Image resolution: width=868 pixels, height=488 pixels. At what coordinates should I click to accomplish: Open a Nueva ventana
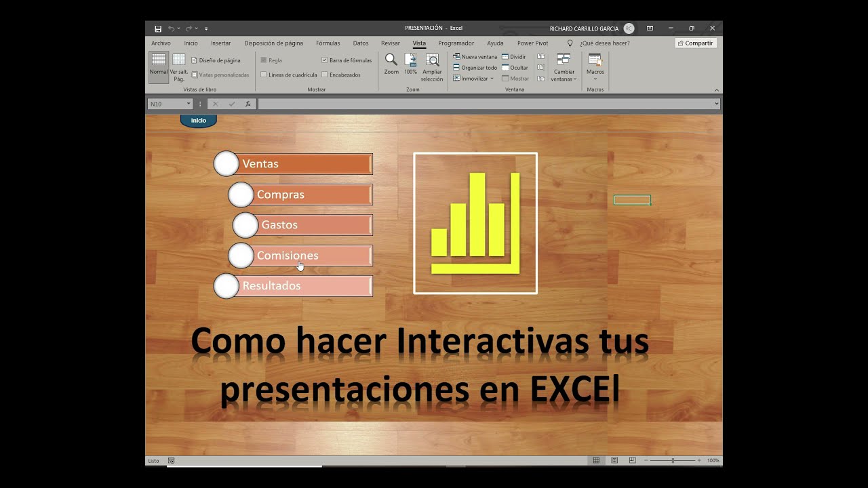[475, 57]
